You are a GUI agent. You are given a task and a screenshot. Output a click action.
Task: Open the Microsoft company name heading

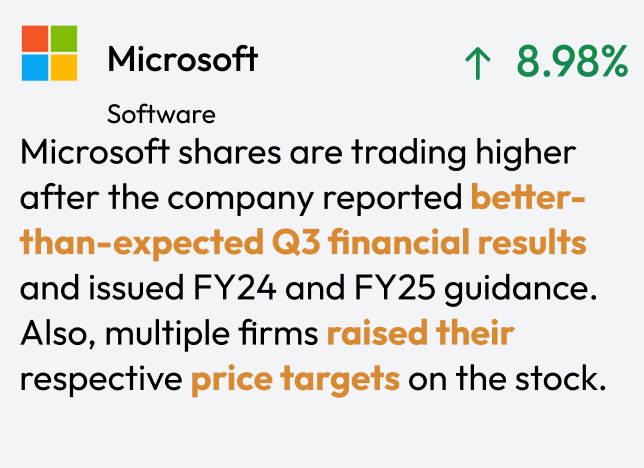click(182, 60)
